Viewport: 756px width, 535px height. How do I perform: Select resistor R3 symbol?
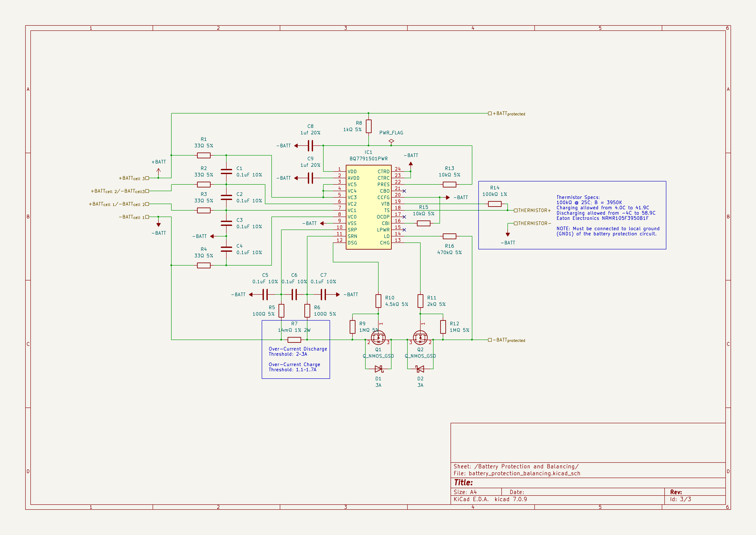point(204,210)
